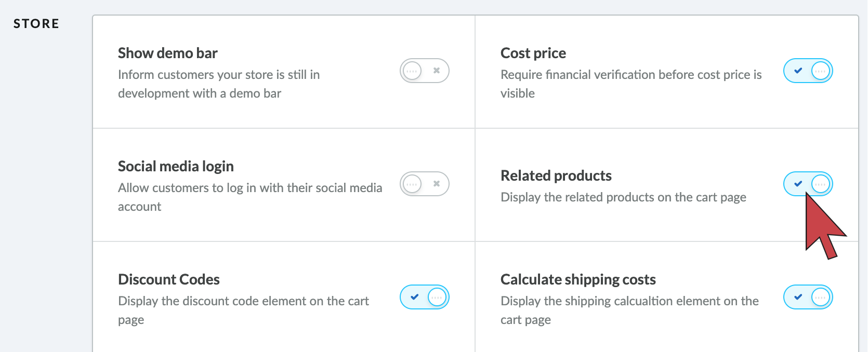868x352 pixels.
Task: Select the Discount Codes heading
Action: pyautogui.click(x=169, y=279)
